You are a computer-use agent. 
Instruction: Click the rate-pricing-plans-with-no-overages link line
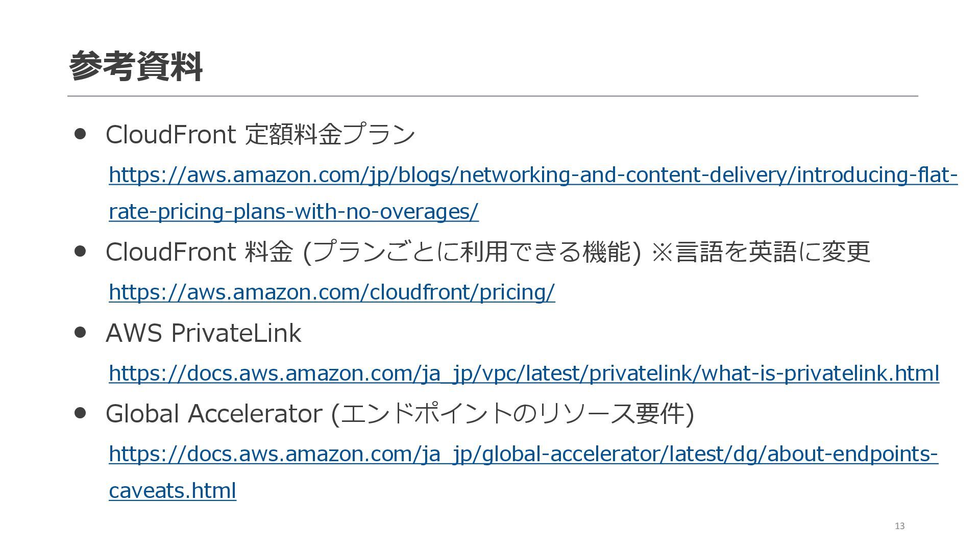[293, 212]
